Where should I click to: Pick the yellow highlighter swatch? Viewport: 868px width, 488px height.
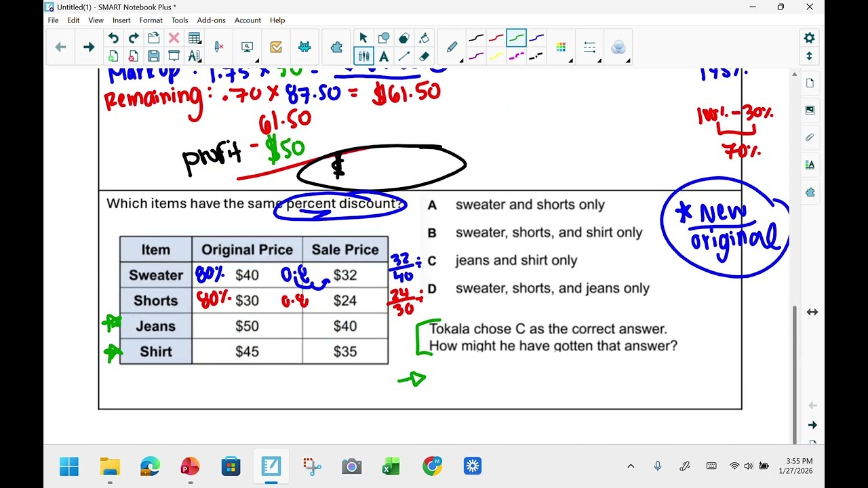496,56
